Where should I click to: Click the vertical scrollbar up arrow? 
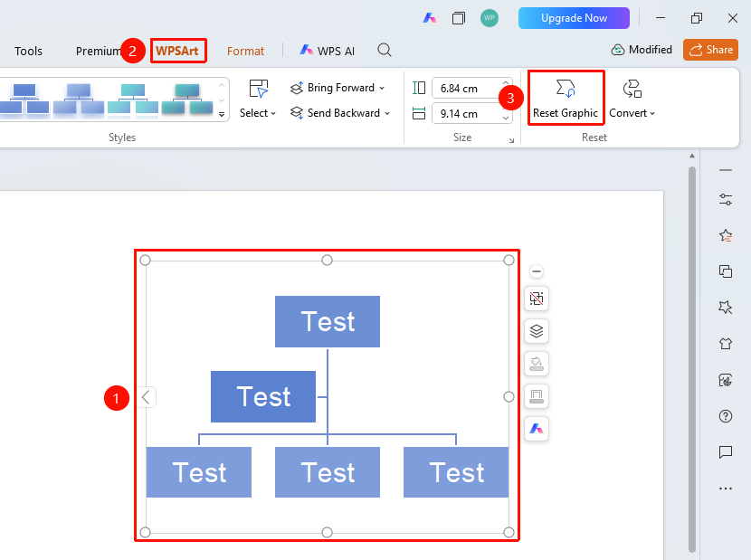691,157
